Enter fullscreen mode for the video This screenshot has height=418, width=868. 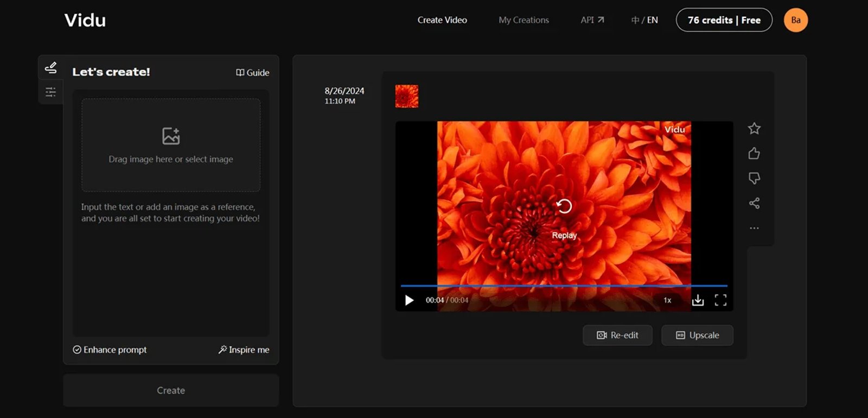pyautogui.click(x=720, y=300)
